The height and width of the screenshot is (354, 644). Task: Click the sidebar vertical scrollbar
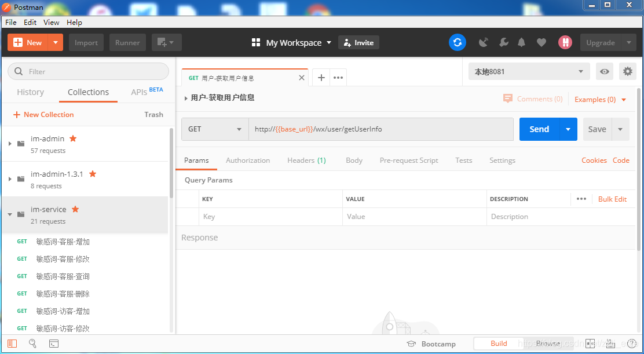point(171,162)
